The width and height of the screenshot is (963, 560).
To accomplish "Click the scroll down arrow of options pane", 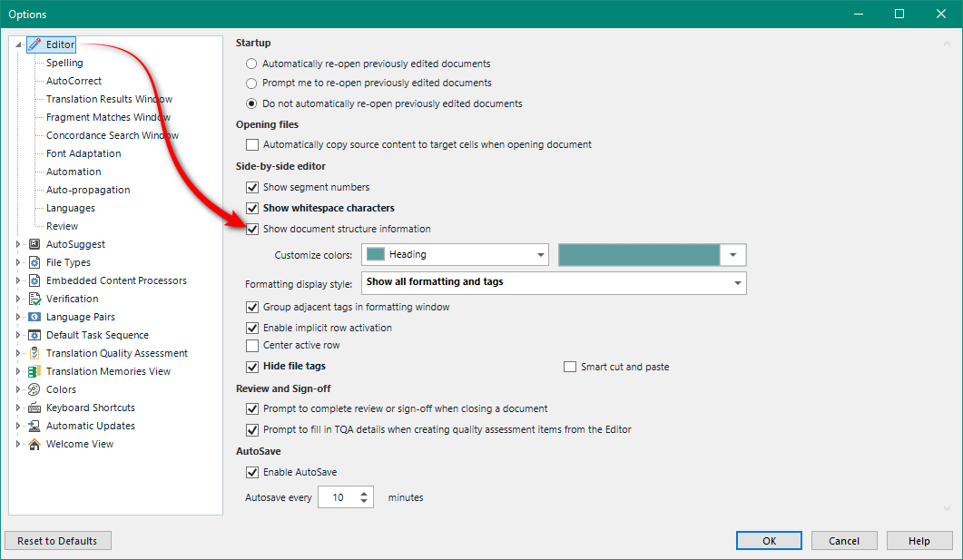I will click(x=947, y=508).
